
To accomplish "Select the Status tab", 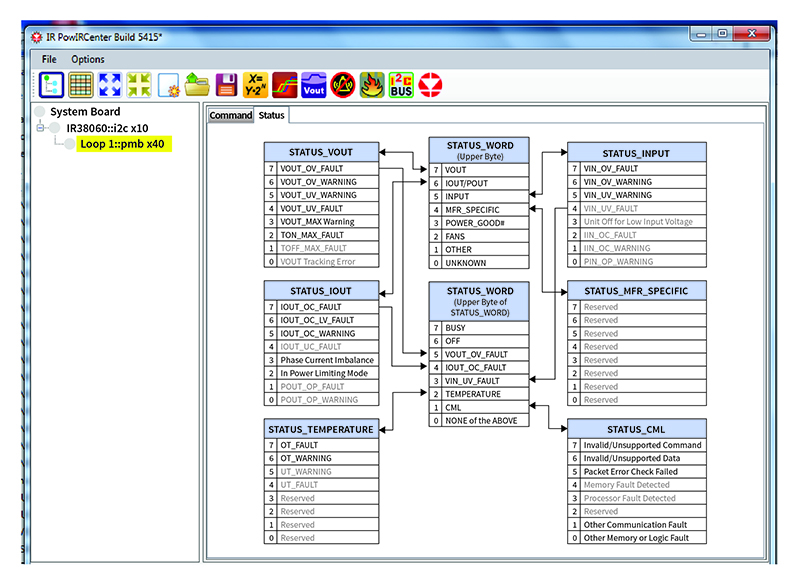I will coord(271,115).
